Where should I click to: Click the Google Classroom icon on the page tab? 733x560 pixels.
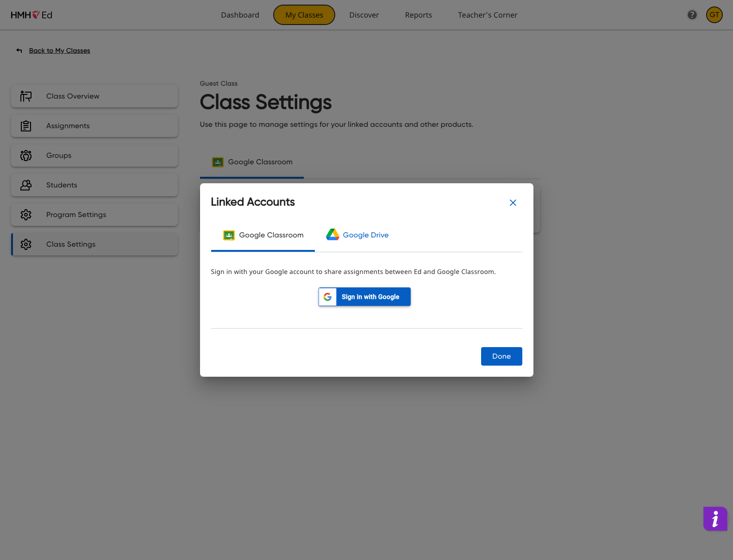coord(218,162)
